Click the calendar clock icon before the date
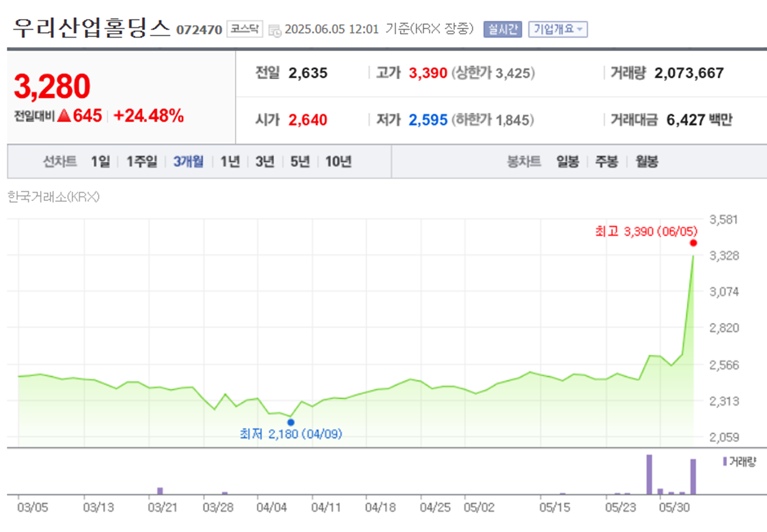Viewport: 767px width, 532px height. [275, 30]
